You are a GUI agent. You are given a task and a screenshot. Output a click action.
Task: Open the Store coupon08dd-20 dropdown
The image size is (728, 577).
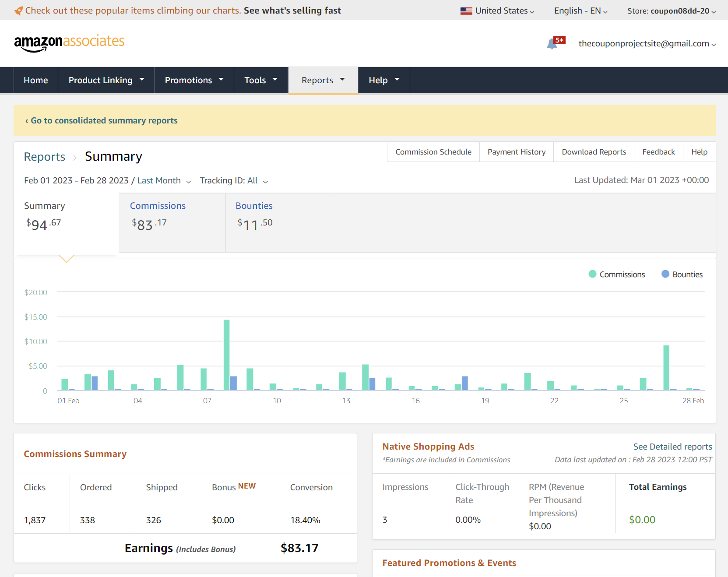tap(672, 11)
